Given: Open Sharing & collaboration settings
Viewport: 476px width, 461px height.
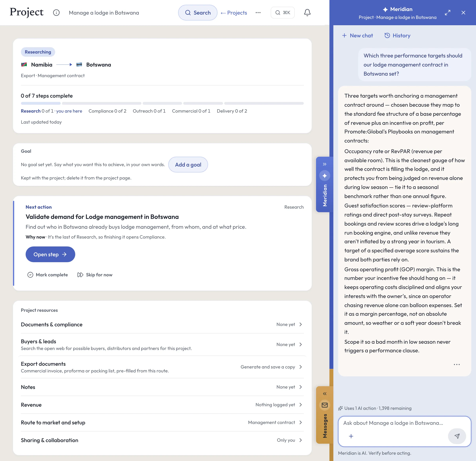Looking at the screenshot, I should point(162,440).
